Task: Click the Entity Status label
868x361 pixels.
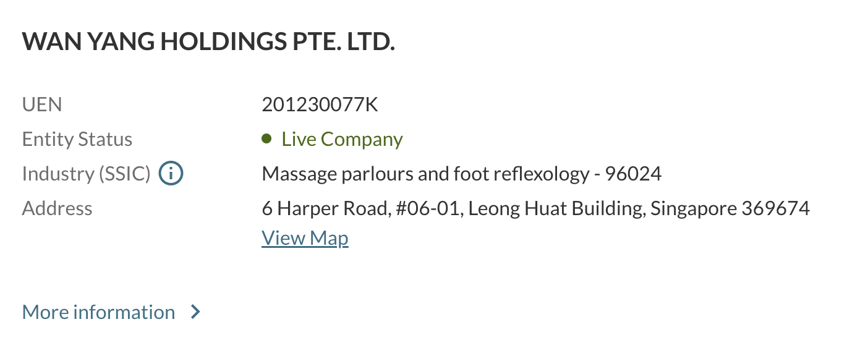Action: [x=77, y=139]
